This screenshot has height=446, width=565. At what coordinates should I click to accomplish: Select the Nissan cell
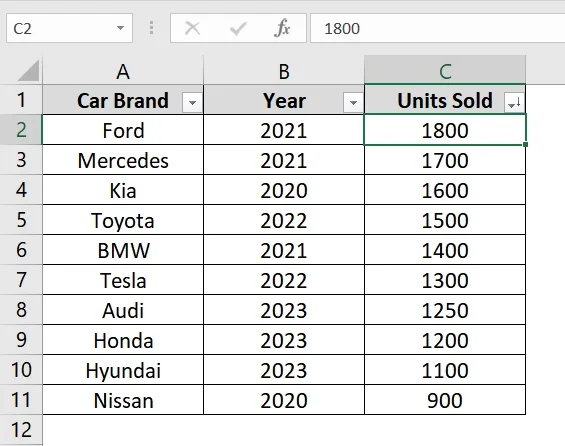(x=123, y=400)
